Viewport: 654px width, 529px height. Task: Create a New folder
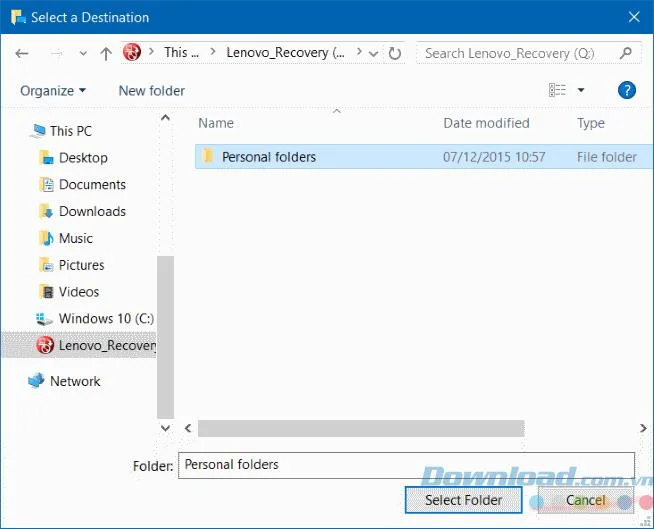tap(151, 91)
